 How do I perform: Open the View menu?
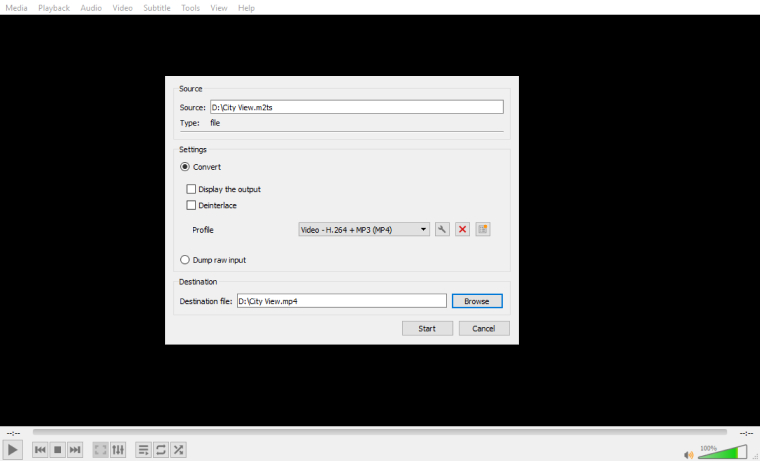(x=219, y=8)
